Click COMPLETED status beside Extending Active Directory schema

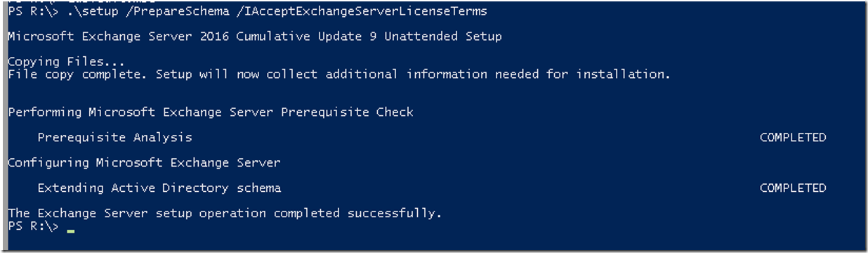click(793, 188)
